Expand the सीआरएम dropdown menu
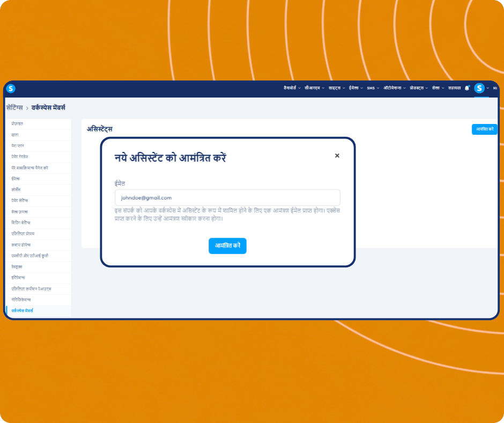Screen dimensions: 504x423 pos(314,88)
